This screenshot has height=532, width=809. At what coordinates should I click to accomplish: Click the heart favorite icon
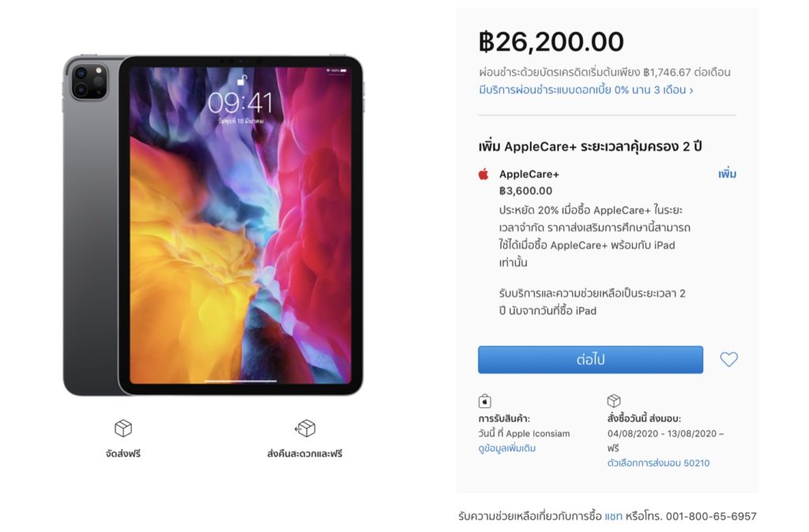tap(728, 359)
